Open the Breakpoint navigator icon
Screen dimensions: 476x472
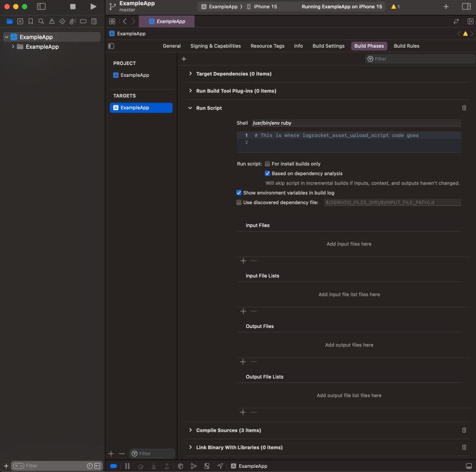83,21
